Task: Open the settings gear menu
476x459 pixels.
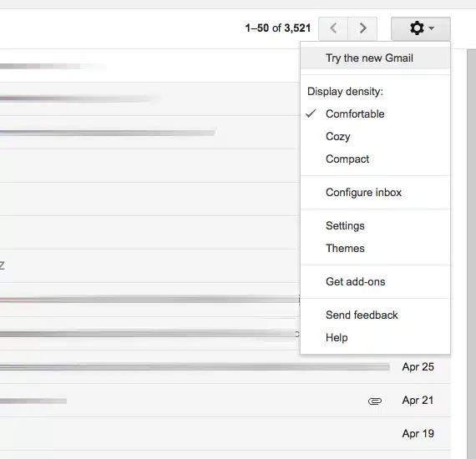Action: click(x=420, y=28)
